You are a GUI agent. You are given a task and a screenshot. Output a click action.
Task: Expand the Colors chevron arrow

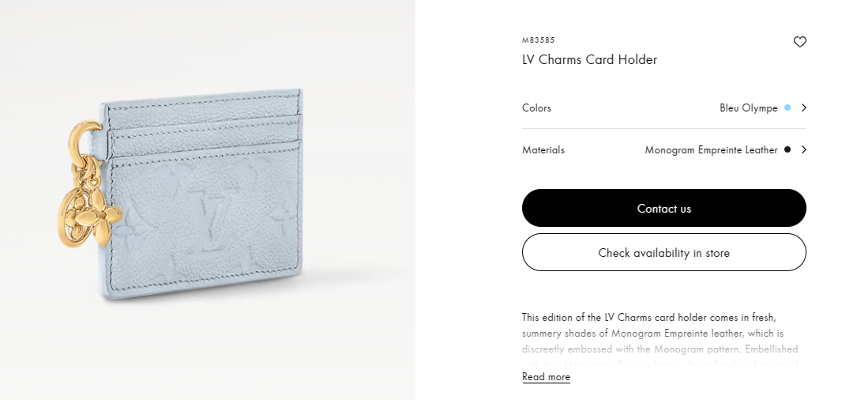(x=804, y=108)
